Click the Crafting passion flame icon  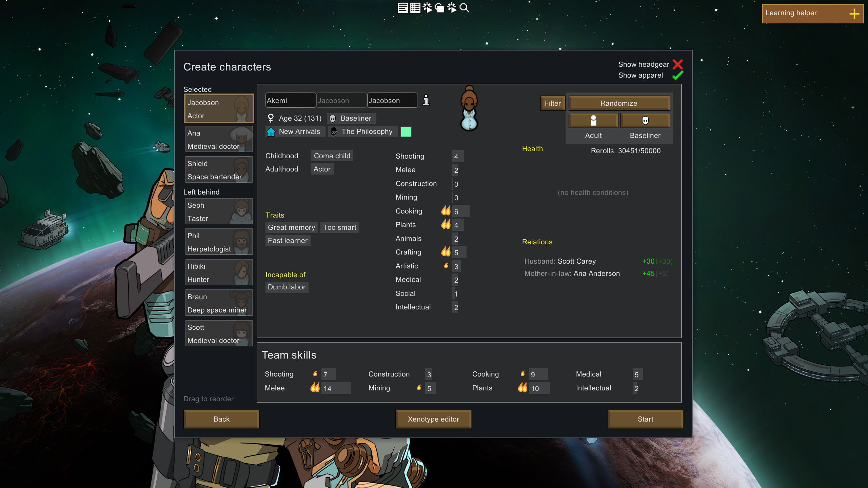446,252
